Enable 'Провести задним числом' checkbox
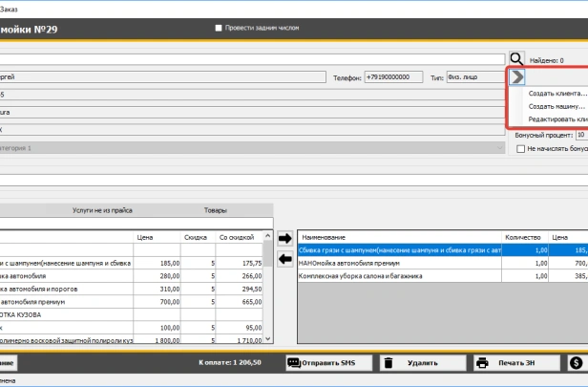The image size is (588, 387). point(220,28)
